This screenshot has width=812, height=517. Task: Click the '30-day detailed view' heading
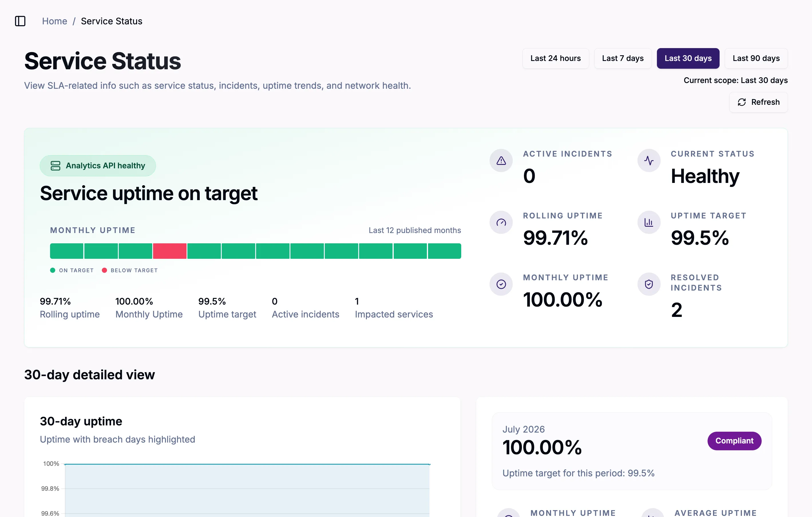pyautogui.click(x=89, y=375)
